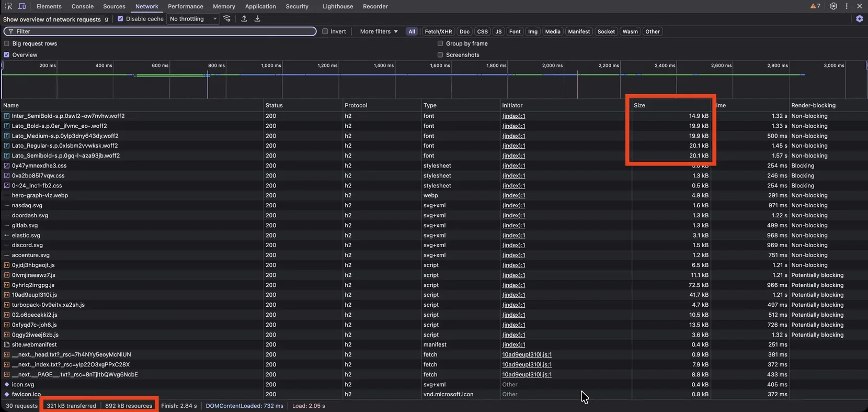Open the Lighthouse tab
868x412 pixels.
(338, 6)
